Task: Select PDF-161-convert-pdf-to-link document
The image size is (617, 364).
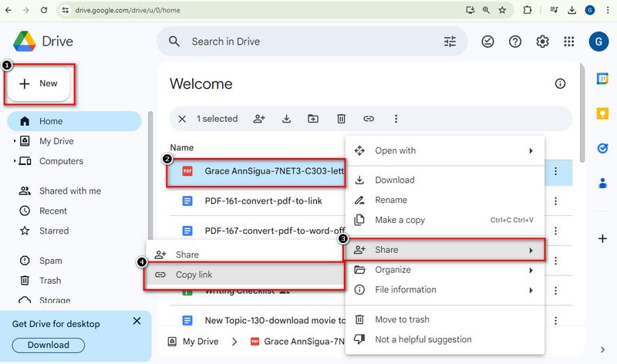Action: [x=263, y=201]
